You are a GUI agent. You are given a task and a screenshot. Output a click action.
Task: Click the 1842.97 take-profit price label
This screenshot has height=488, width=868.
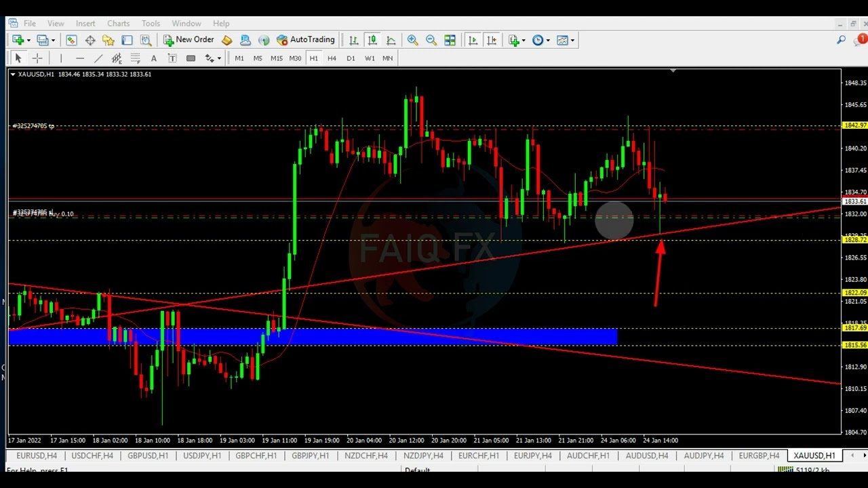[x=854, y=125]
